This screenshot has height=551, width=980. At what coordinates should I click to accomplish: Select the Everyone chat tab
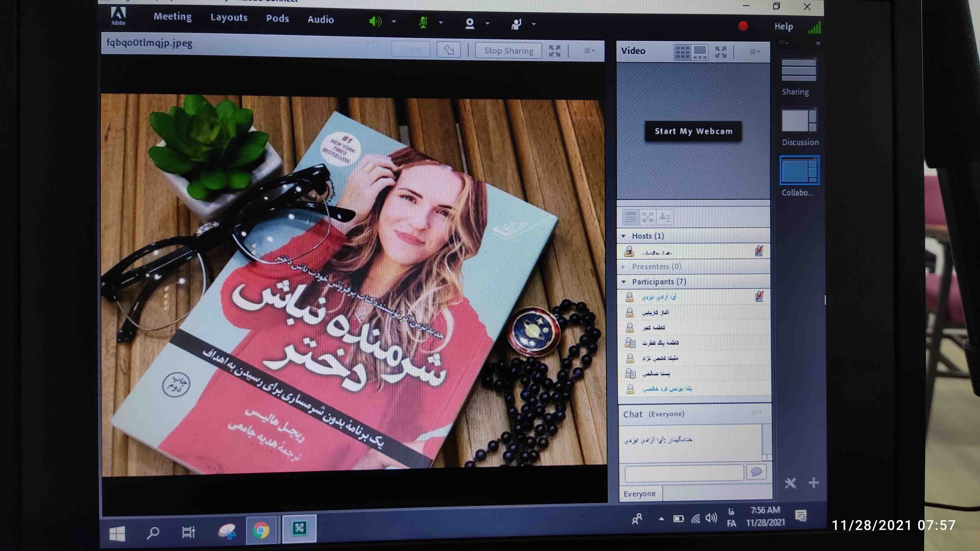pos(640,494)
